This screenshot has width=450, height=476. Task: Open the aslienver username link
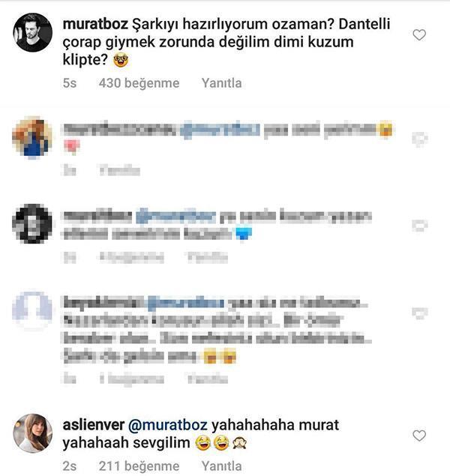click(94, 425)
